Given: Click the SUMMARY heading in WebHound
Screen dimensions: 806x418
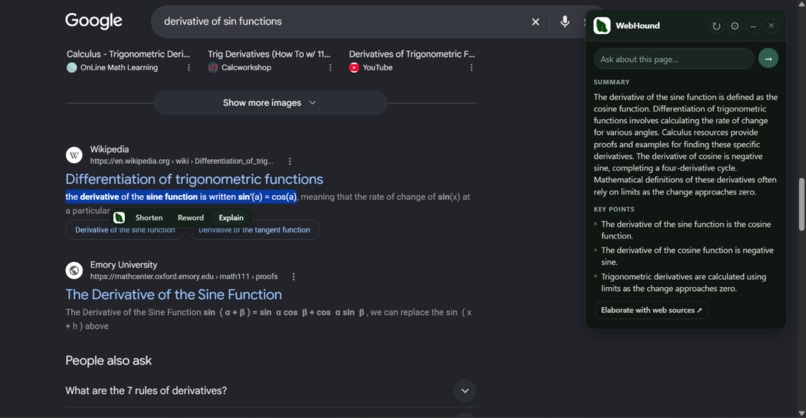Looking at the screenshot, I should point(611,82).
